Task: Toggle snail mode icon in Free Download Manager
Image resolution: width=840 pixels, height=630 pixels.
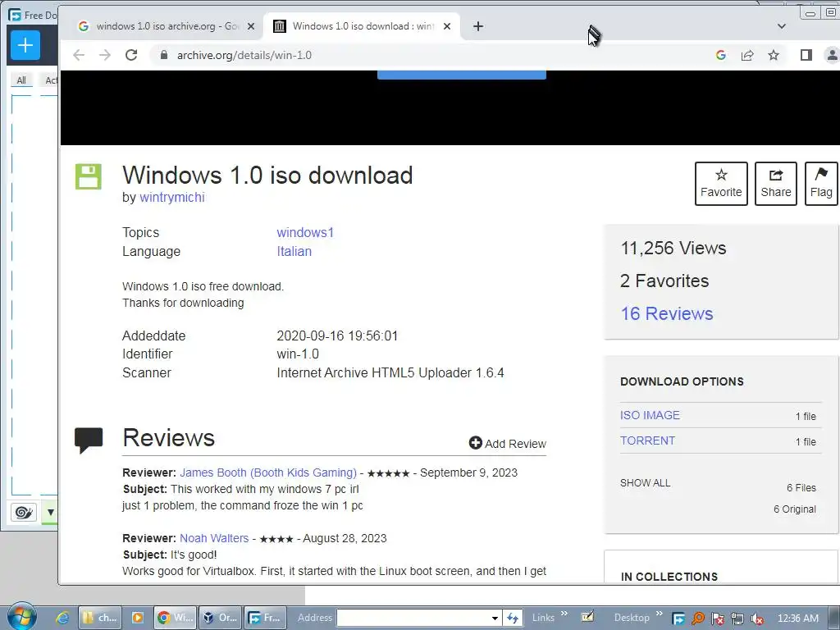Action: pos(24,512)
